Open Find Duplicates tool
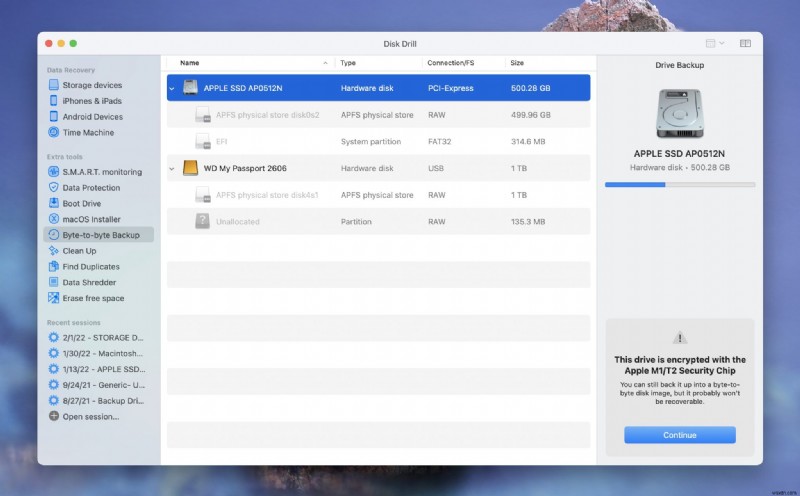Screen dimensions: 800x496 [x=91, y=267]
